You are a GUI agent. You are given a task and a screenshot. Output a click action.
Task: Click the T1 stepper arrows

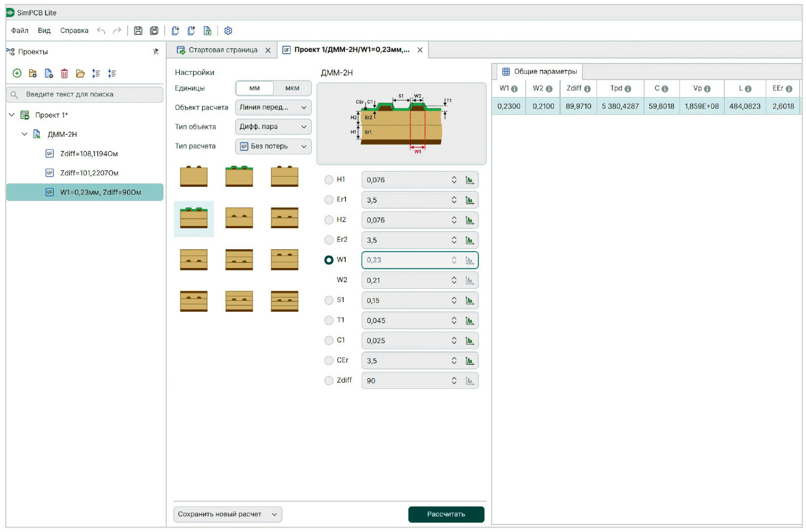point(454,321)
